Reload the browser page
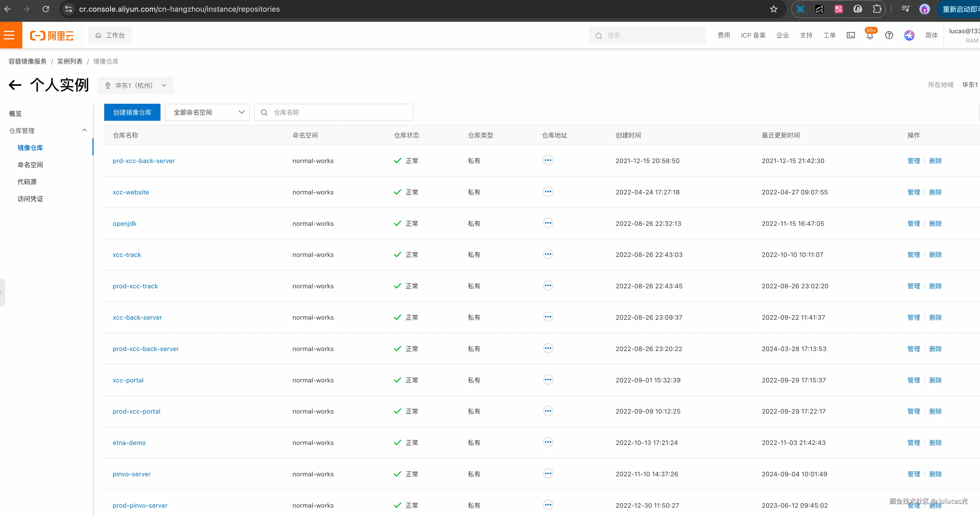 [x=46, y=9]
